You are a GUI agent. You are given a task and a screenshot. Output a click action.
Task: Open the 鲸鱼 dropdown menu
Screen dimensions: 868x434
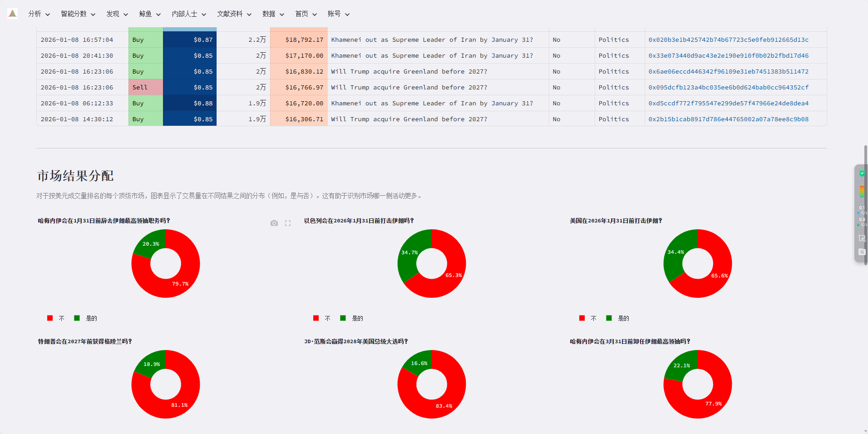tap(149, 14)
